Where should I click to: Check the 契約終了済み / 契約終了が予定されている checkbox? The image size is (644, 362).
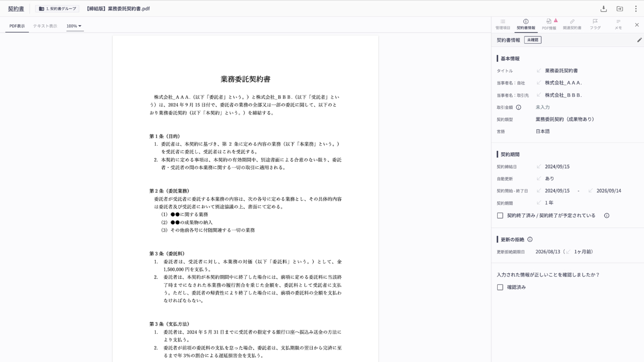pos(500,216)
